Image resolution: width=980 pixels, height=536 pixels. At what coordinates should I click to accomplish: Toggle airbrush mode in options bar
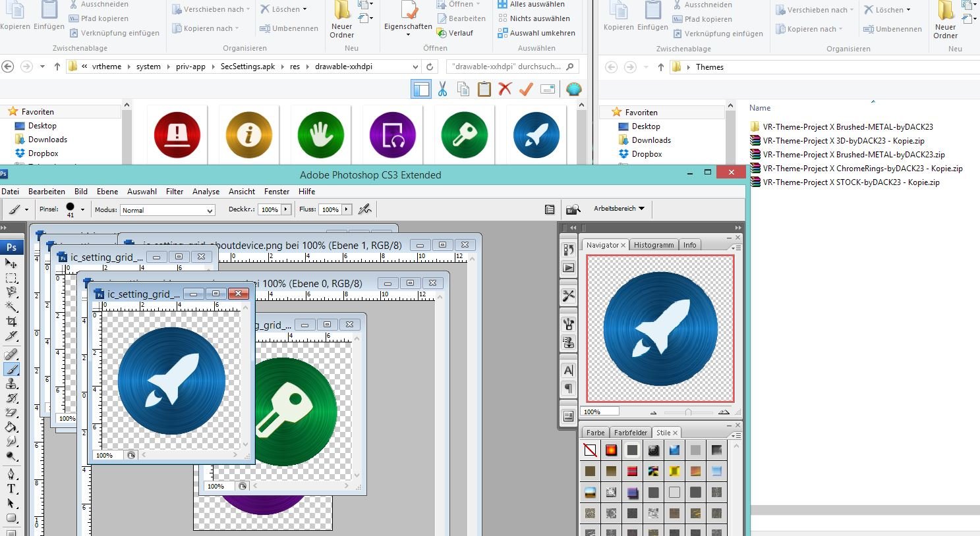click(x=364, y=209)
